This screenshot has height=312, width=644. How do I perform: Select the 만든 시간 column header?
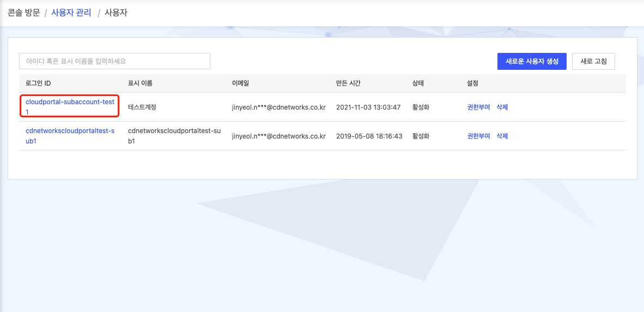pyautogui.click(x=348, y=83)
